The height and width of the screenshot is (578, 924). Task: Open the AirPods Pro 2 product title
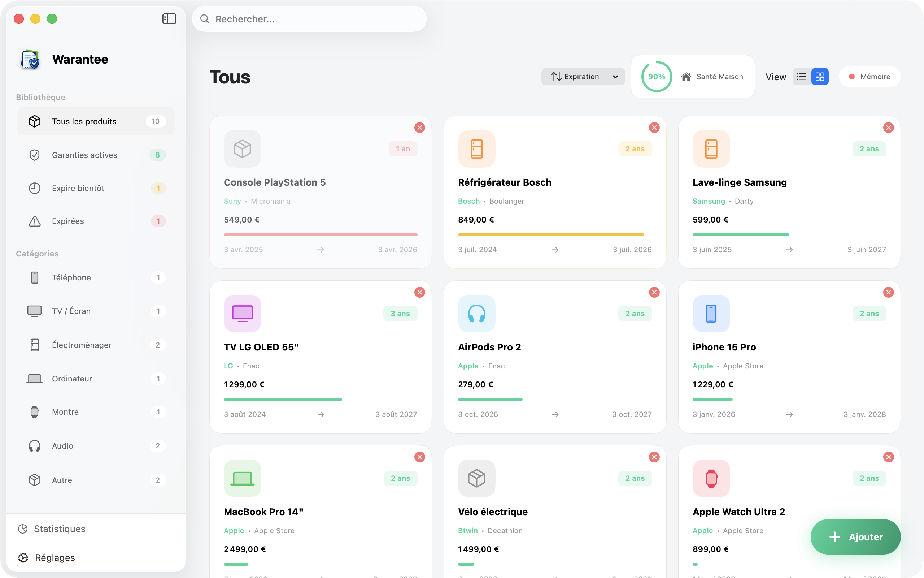(x=489, y=347)
